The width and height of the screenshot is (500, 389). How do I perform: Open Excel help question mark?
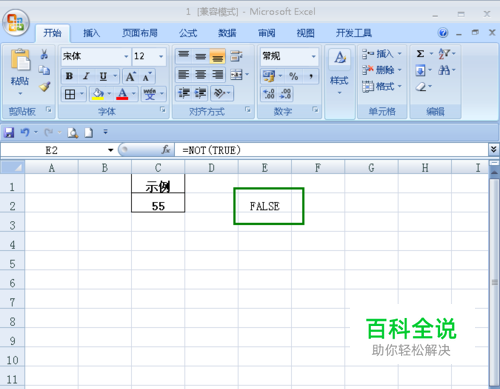point(443,33)
